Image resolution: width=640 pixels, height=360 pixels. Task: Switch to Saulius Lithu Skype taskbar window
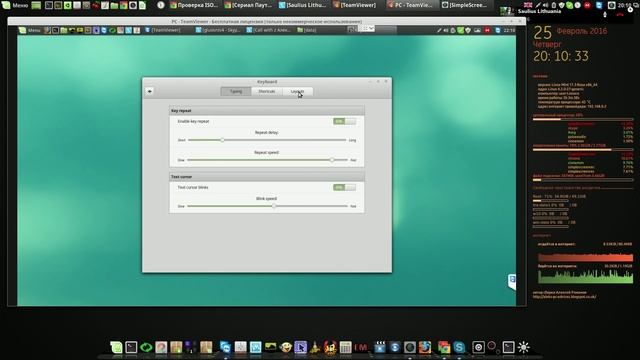tap(302, 5)
